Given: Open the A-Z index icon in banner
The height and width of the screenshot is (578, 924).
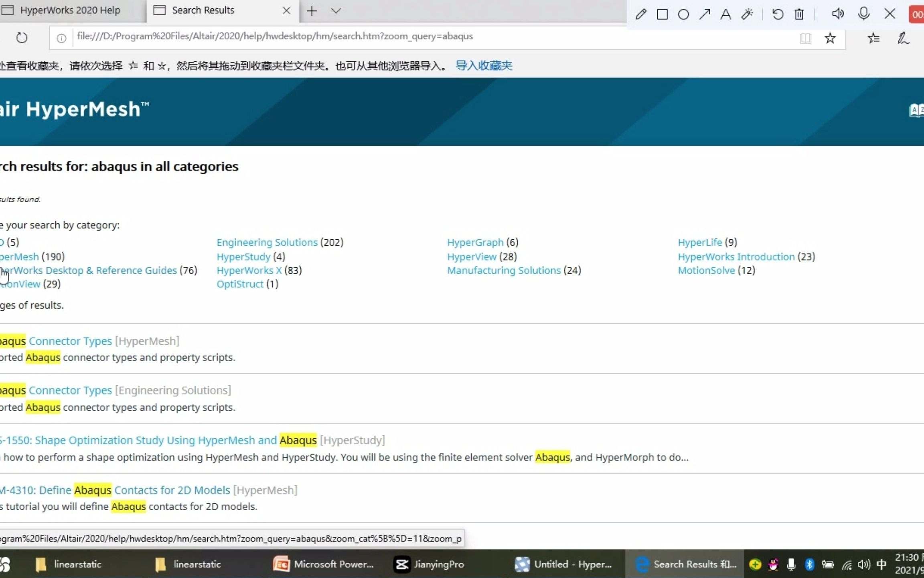Looking at the screenshot, I should (x=916, y=110).
